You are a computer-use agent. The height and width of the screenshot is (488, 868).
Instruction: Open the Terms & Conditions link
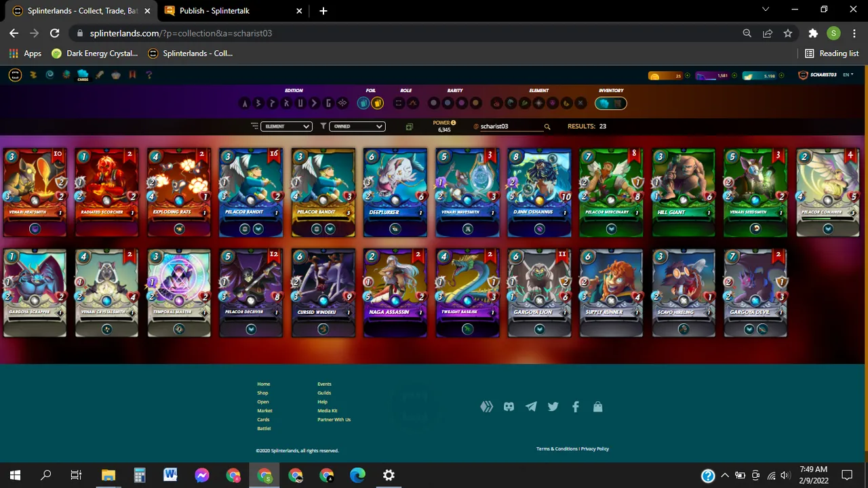pos(557,449)
